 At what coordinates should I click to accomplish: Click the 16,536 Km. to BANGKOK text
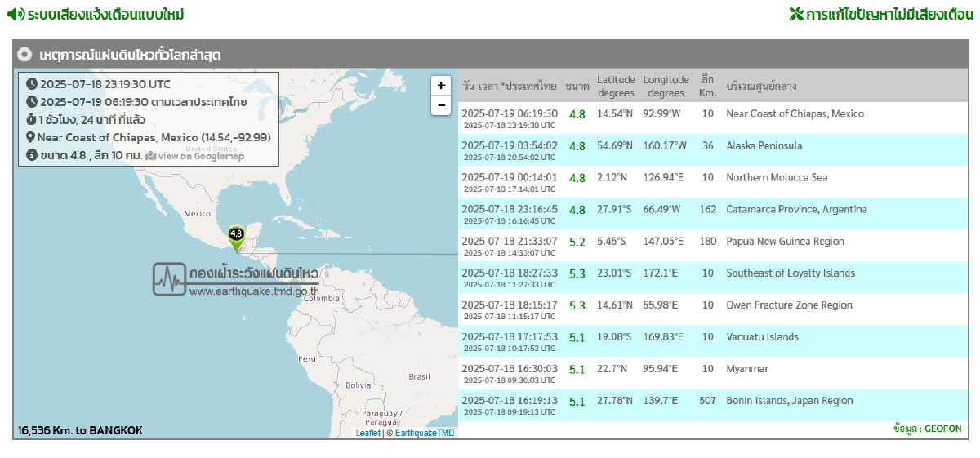80,430
